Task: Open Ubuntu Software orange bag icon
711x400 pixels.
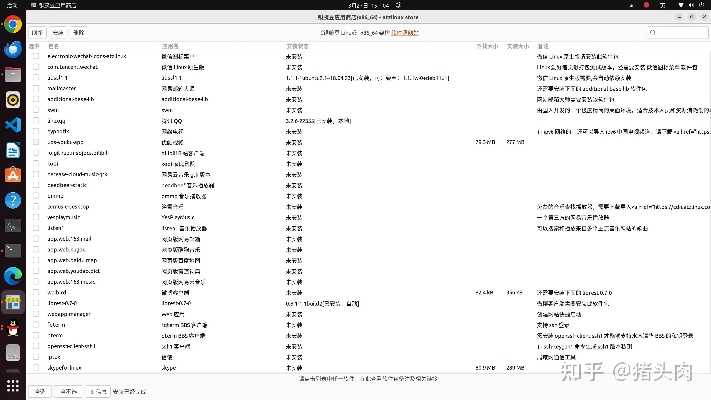Action: [13, 175]
